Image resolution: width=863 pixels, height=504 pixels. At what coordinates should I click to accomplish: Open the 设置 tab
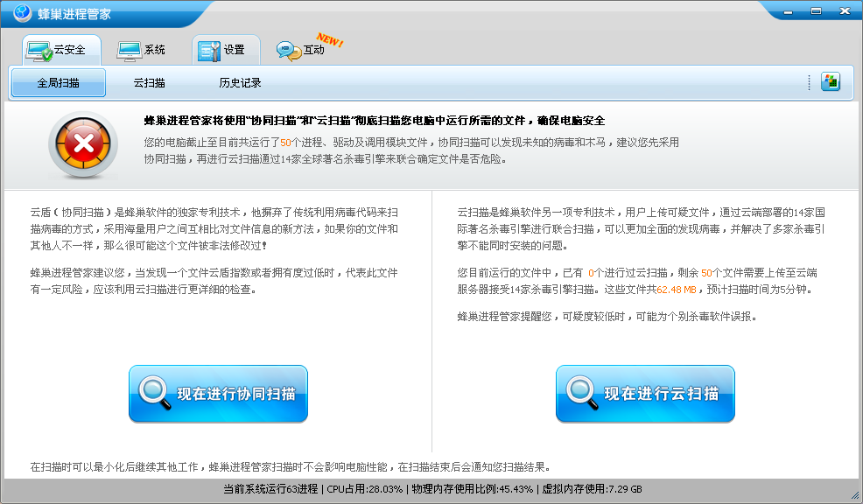(226, 50)
